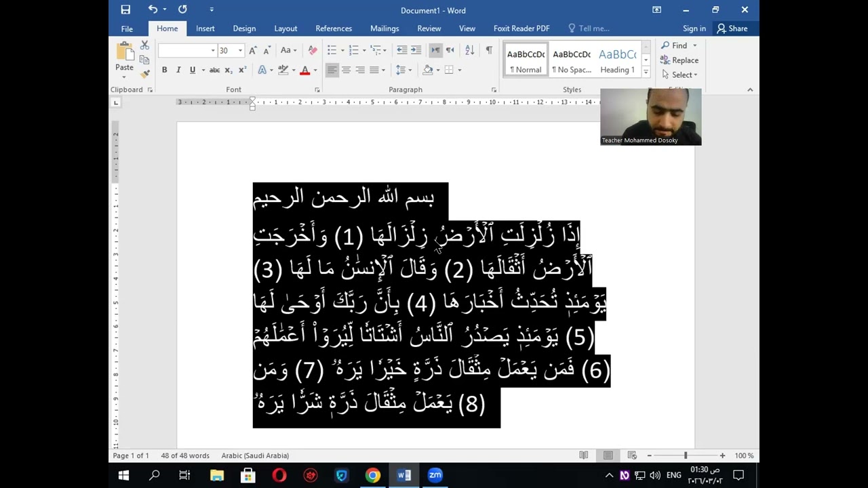Apply the Heading 1 style

618,60
